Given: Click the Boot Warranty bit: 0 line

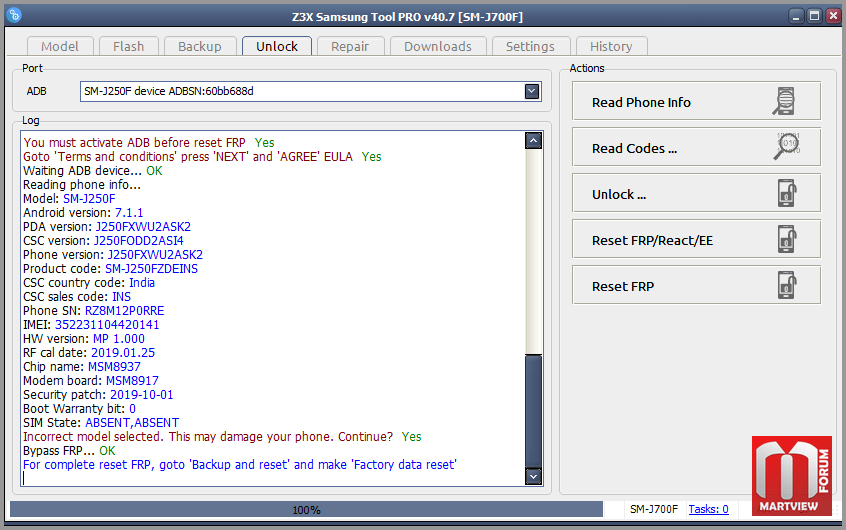Looking at the screenshot, I should click(79, 409).
